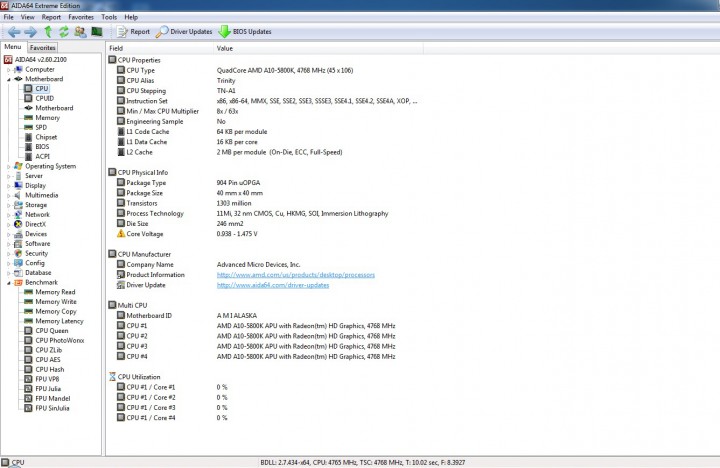Open the amd.com product information link
This screenshot has height=468, width=720.
tap(296, 275)
